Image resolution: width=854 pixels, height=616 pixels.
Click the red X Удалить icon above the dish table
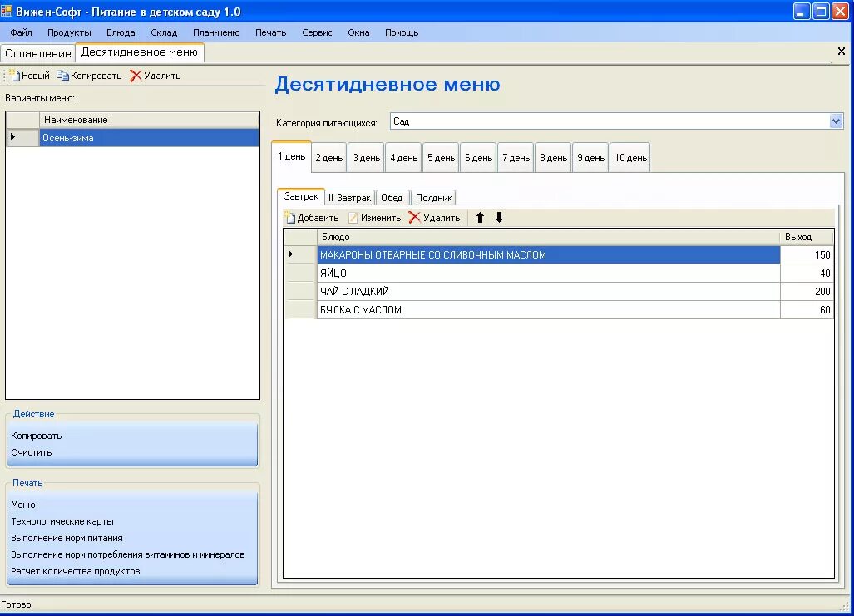[414, 218]
